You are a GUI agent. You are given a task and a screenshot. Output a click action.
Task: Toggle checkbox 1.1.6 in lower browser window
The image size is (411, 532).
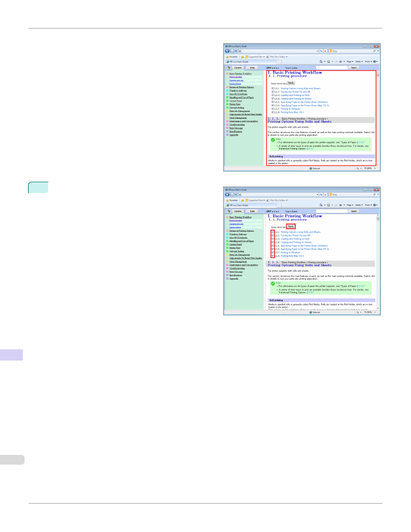coord(273,249)
